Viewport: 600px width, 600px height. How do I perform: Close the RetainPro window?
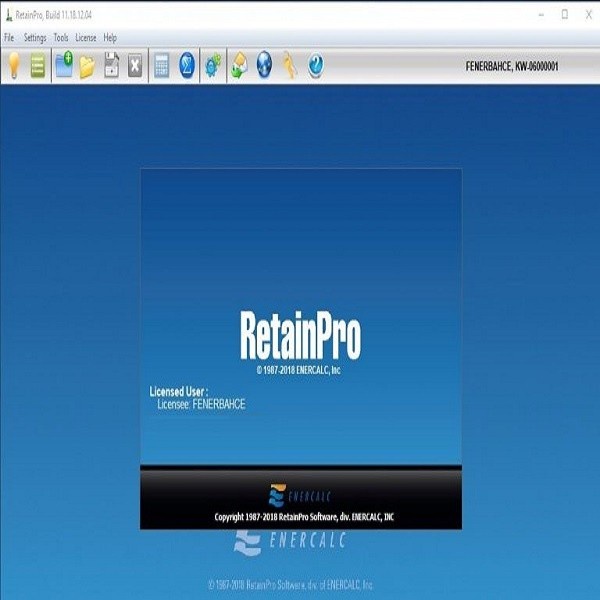pos(589,15)
